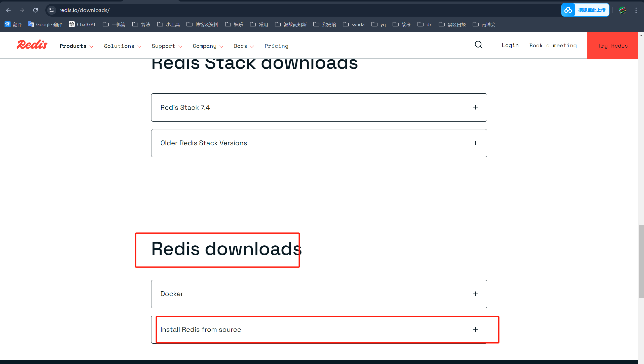Open the site search magnifier icon

(478, 45)
